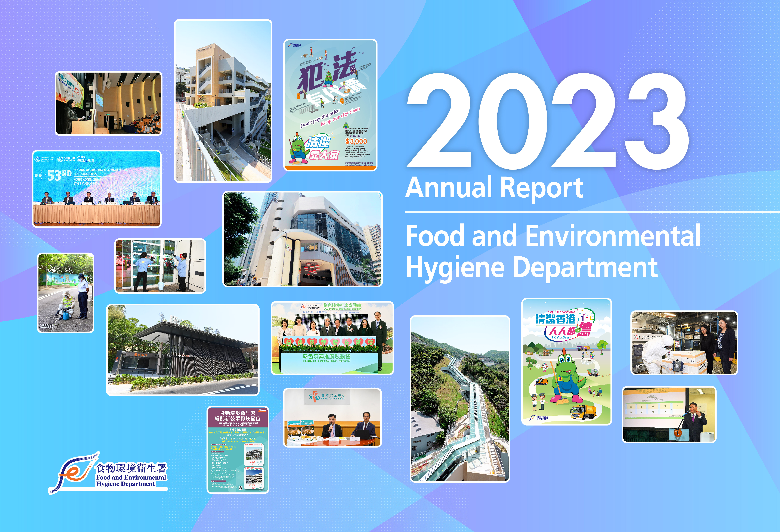Select the glass-fronted market building photo
This screenshot has width=780, height=532.
[x=302, y=239]
